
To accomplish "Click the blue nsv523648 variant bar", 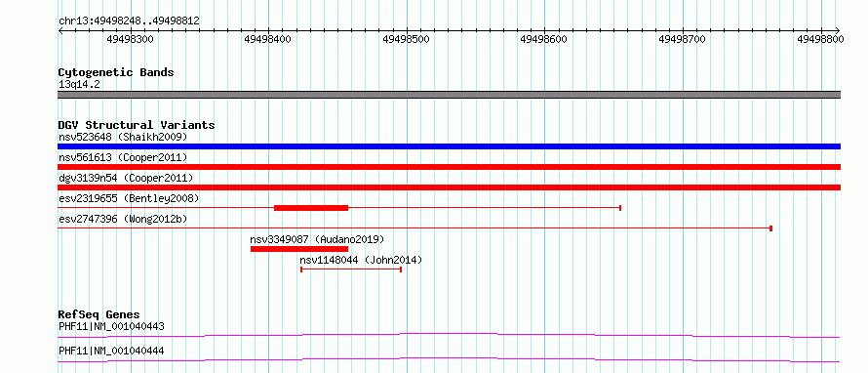I will 449,146.
